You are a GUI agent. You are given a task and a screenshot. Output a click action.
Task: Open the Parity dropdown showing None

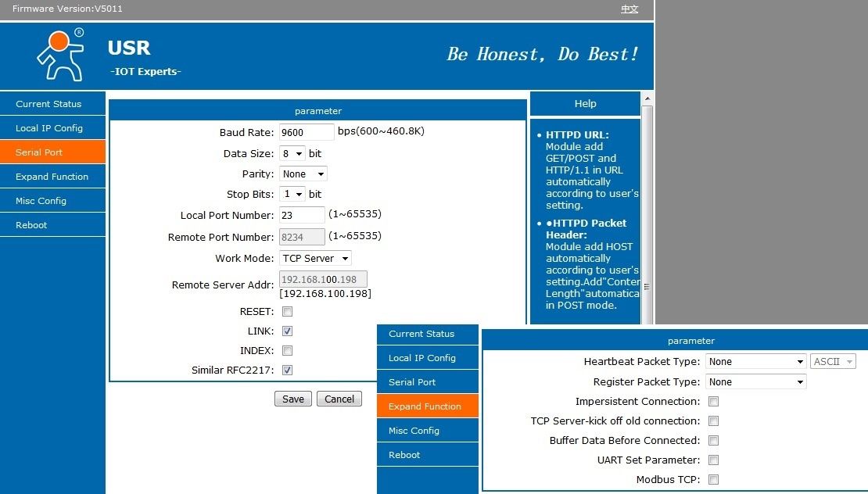pyautogui.click(x=303, y=174)
